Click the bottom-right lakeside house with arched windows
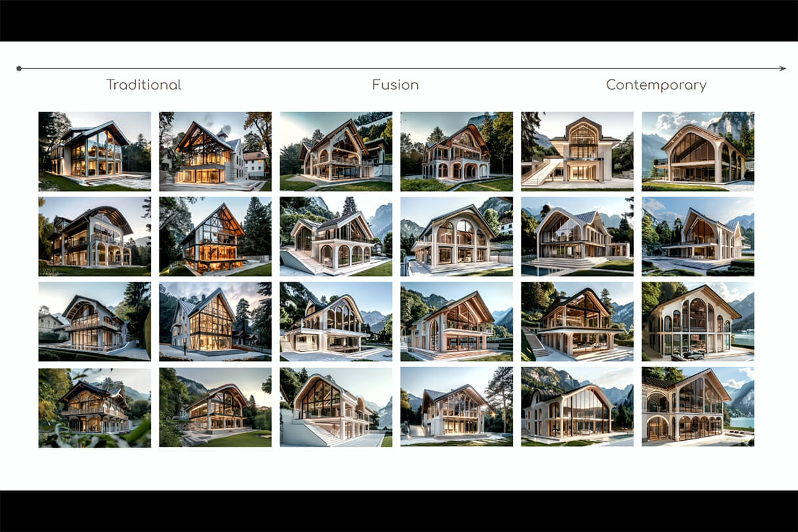The image size is (798, 532). point(698,407)
